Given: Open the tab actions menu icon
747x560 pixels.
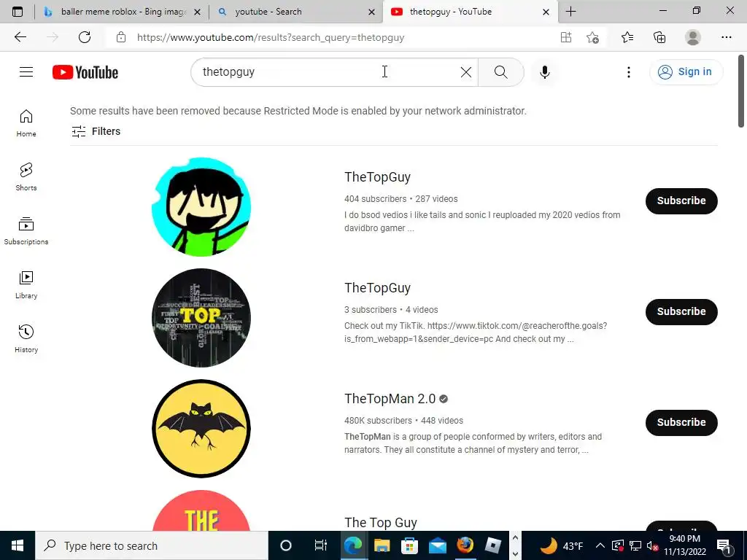Looking at the screenshot, I should (x=18, y=12).
